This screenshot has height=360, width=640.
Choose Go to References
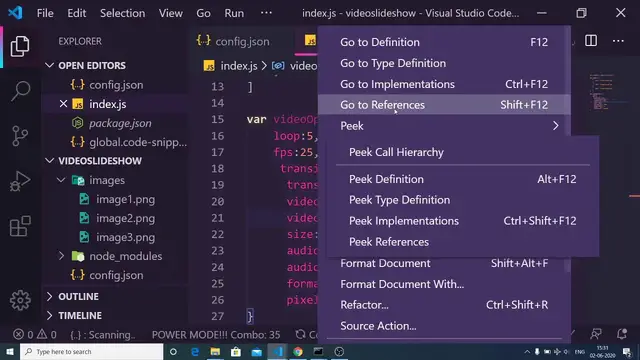(x=444, y=105)
